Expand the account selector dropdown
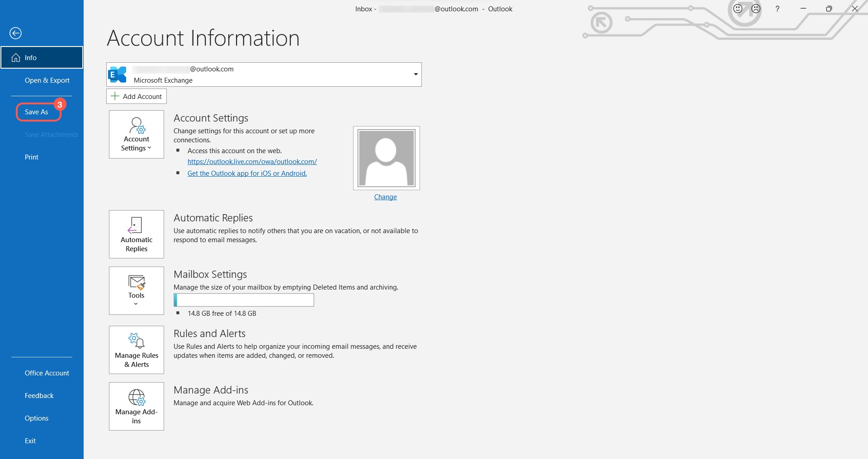 click(x=415, y=75)
